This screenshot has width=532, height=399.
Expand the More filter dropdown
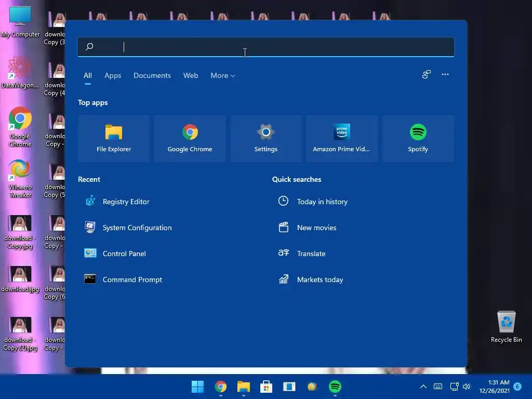pos(222,75)
